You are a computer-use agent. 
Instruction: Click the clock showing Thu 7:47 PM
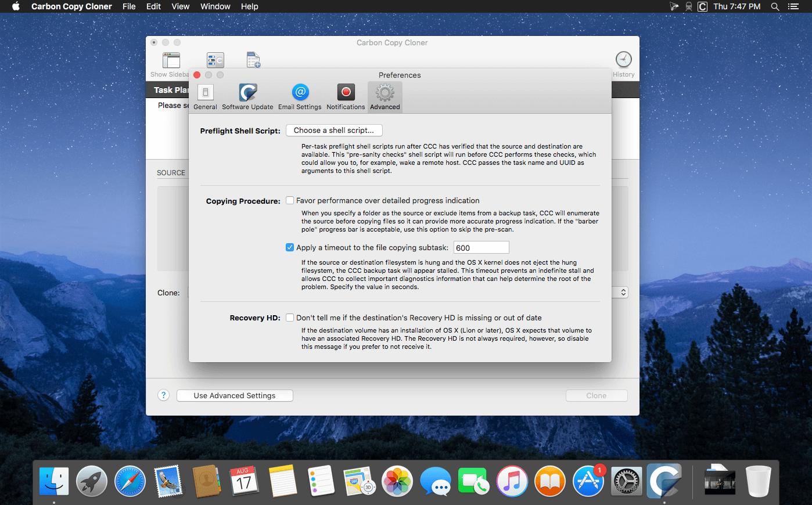(736, 6)
